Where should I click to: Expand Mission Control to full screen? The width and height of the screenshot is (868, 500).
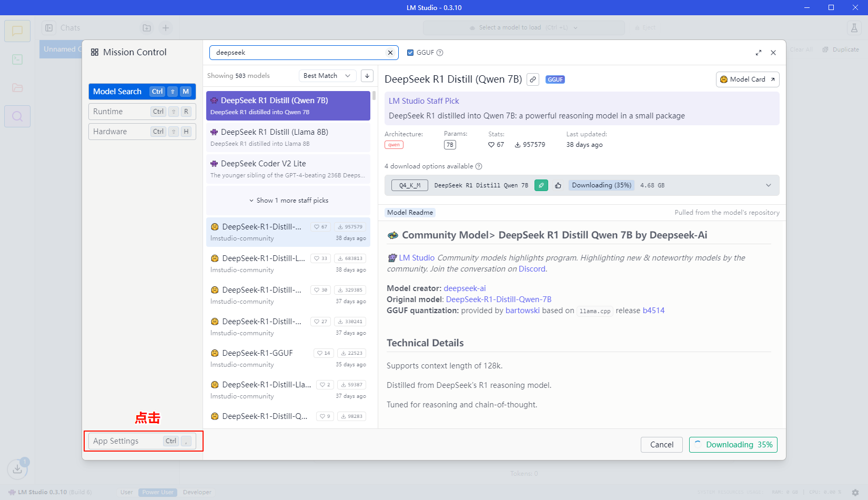click(758, 53)
